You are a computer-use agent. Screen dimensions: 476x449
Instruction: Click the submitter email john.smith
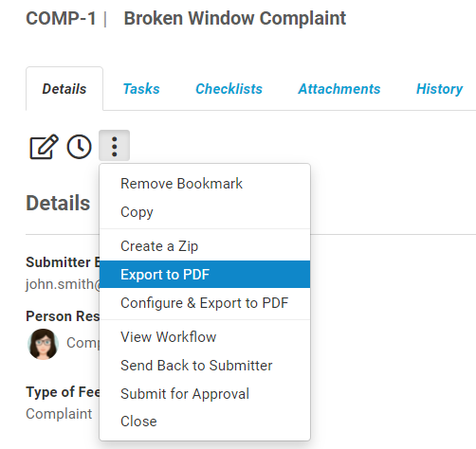click(63, 284)
